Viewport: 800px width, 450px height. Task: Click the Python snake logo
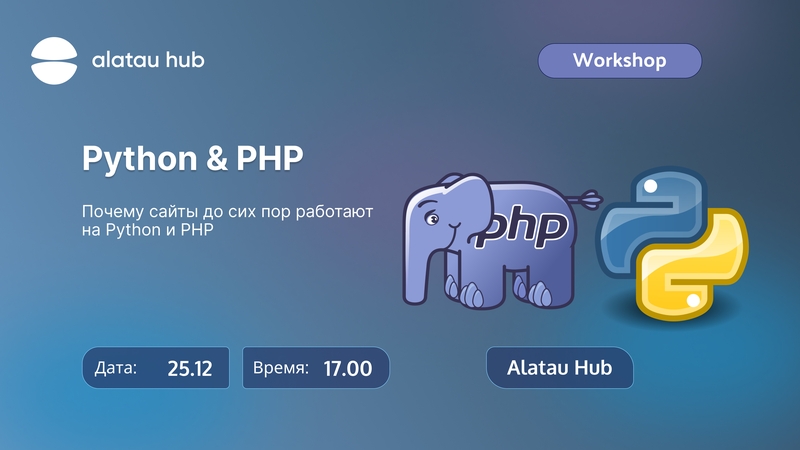(672, 244)
